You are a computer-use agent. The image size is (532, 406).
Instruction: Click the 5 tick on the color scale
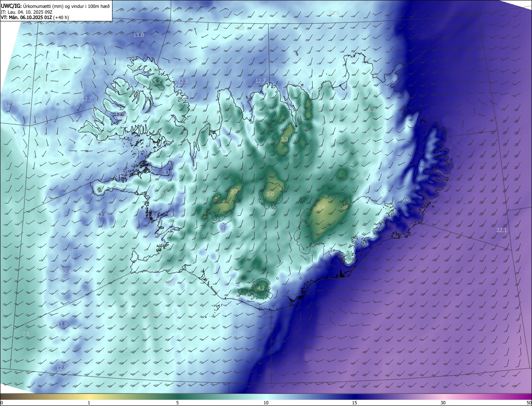pyautogui.click(x=177, y=403)
